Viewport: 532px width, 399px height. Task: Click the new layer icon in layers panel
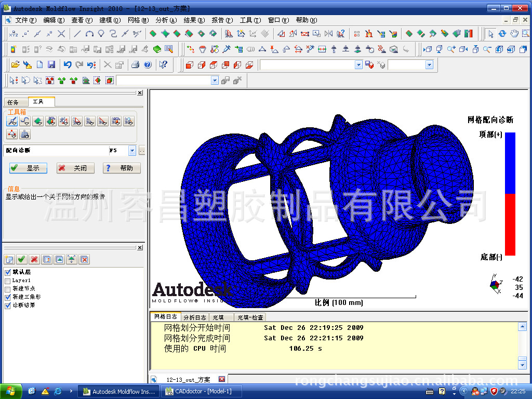point(9,260)
